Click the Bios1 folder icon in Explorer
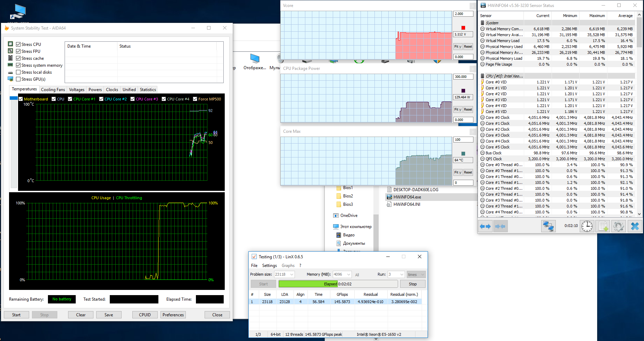Image resolution: width=644 pixels, height=341 pixels. click(339, 188)
